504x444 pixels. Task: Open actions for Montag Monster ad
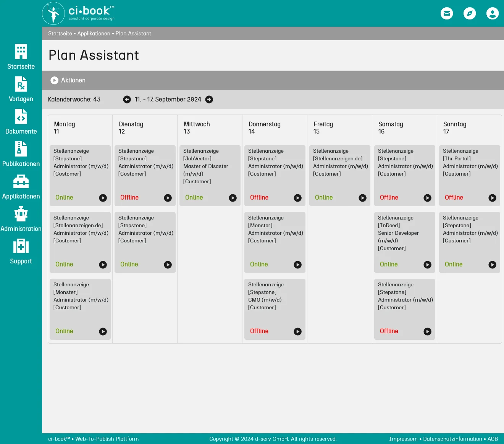click(x=103, y=331)
